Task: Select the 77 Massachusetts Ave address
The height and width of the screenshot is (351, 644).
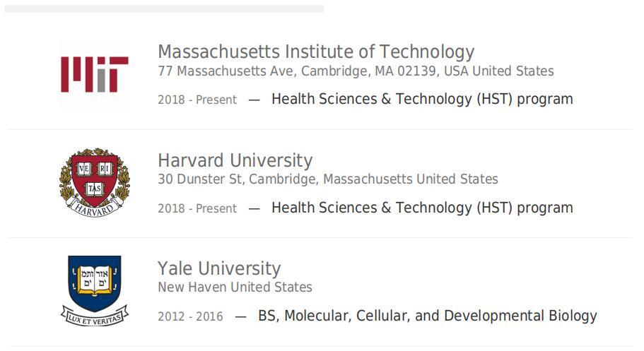Action: (356, 71)
